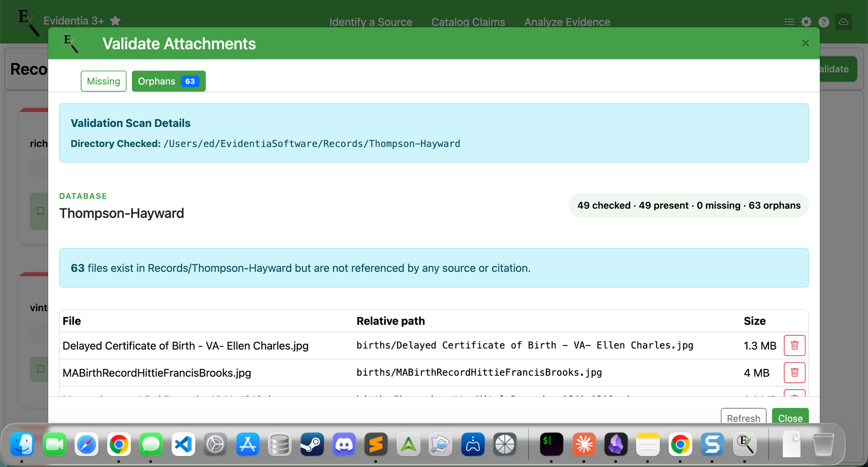Open the Trash in the dock

tap(823, 444)
